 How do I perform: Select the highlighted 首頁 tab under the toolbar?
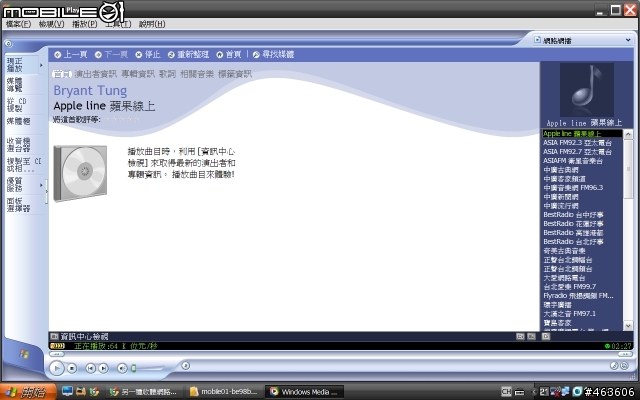(x=62, y=74)
